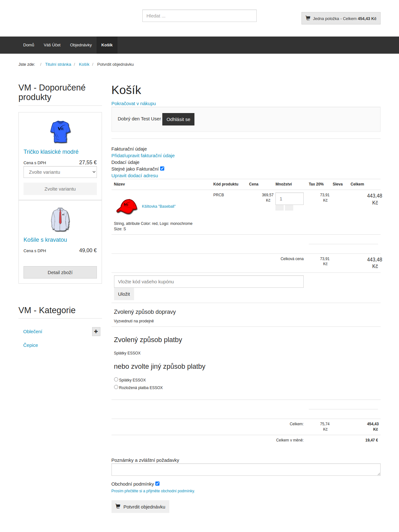Expand the Oblečení category with plus icon

(x=96, y=331)
